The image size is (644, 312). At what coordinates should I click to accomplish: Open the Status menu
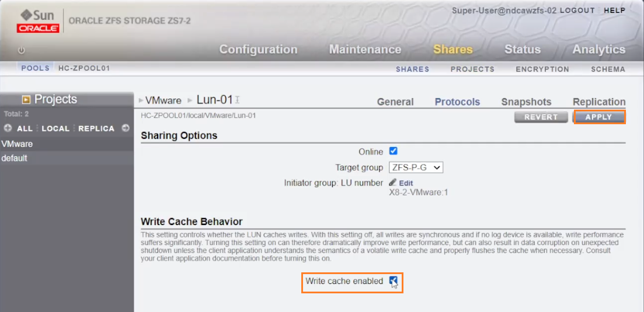click(523, 50)
